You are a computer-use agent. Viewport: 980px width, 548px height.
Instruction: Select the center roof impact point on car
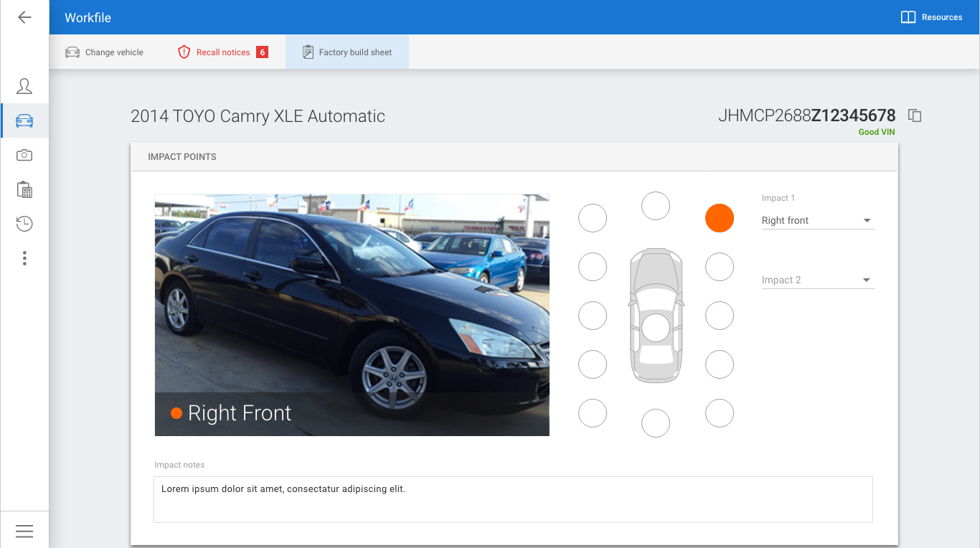(x=655, y=328)
